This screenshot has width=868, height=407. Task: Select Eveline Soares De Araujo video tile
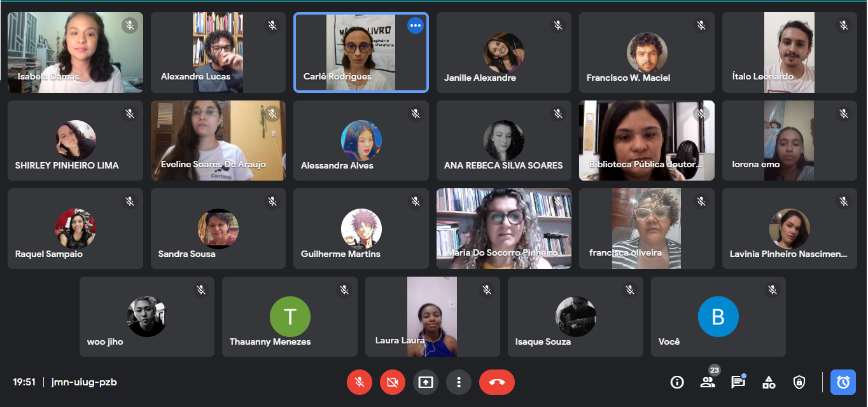(218, 141)
